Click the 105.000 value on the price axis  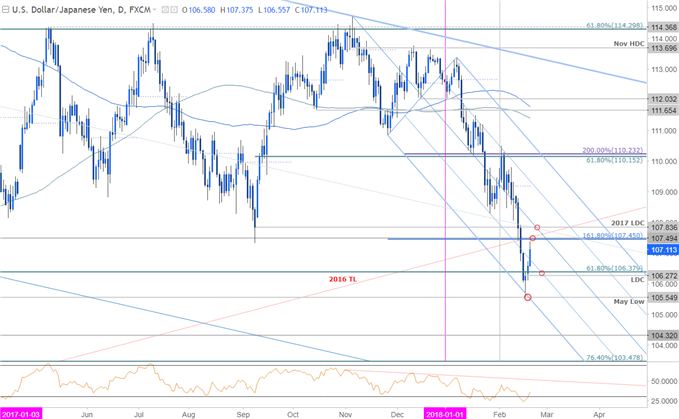pyautogui.click(x=663, y=315)
